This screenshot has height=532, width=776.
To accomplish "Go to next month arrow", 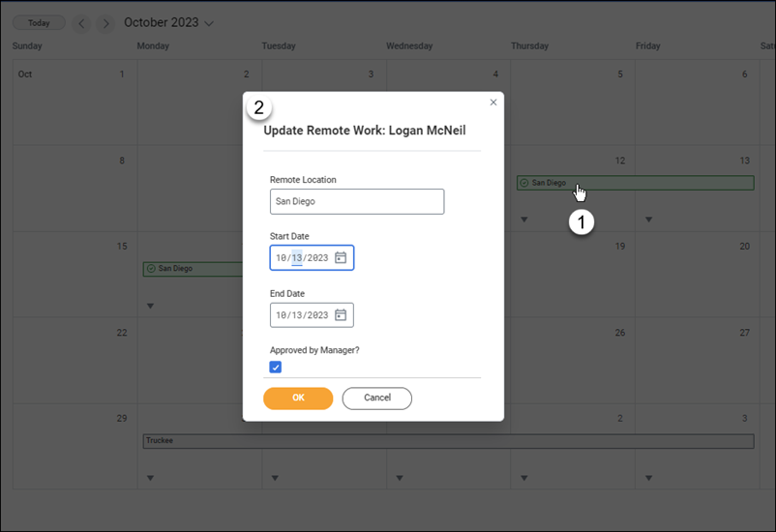I will [x=105, y=23].
